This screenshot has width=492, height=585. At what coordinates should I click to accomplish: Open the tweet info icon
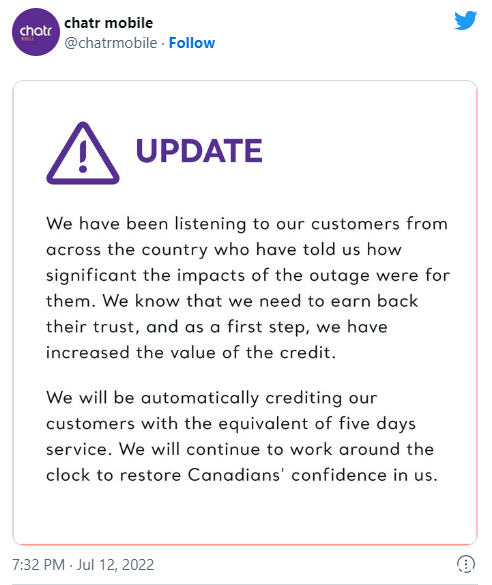pyautogui.click(x=466, y=564)
